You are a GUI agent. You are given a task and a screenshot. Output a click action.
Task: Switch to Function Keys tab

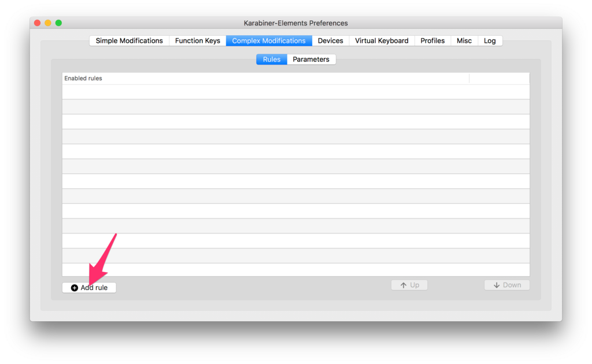[x=198, y=41]
